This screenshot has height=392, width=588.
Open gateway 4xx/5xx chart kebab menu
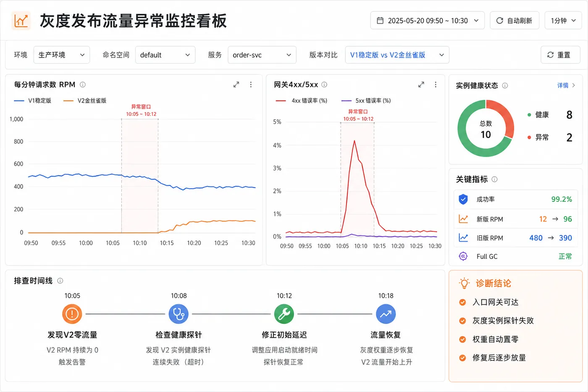436,84
